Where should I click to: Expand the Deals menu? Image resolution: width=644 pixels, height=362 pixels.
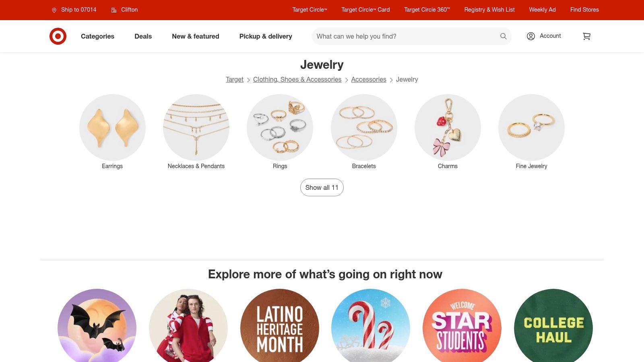click(x=143, y=36)
